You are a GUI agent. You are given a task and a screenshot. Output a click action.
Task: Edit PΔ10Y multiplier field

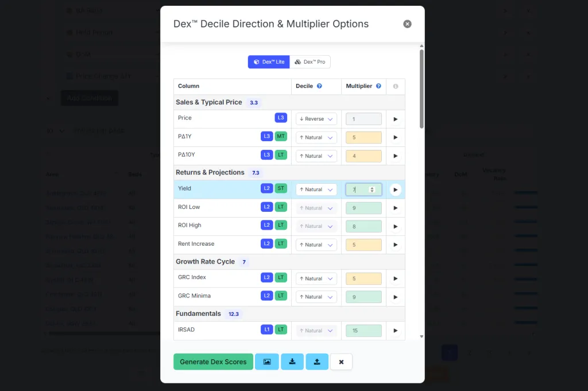[363, 156]
